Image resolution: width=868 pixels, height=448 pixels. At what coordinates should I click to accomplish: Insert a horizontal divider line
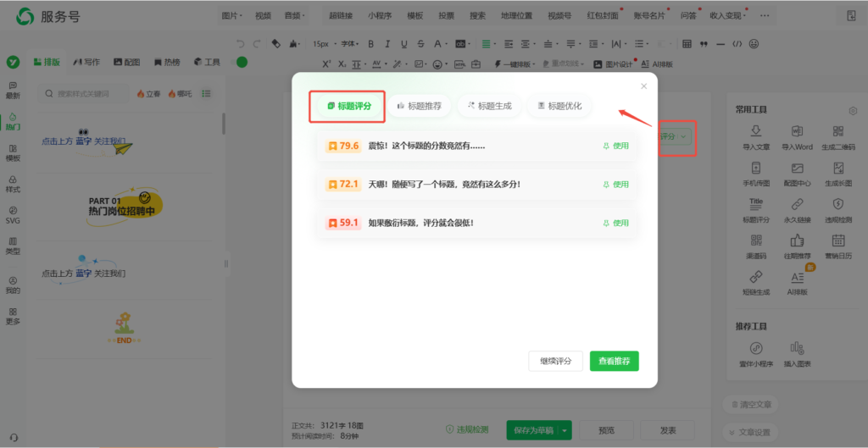[x=721, y=44]
